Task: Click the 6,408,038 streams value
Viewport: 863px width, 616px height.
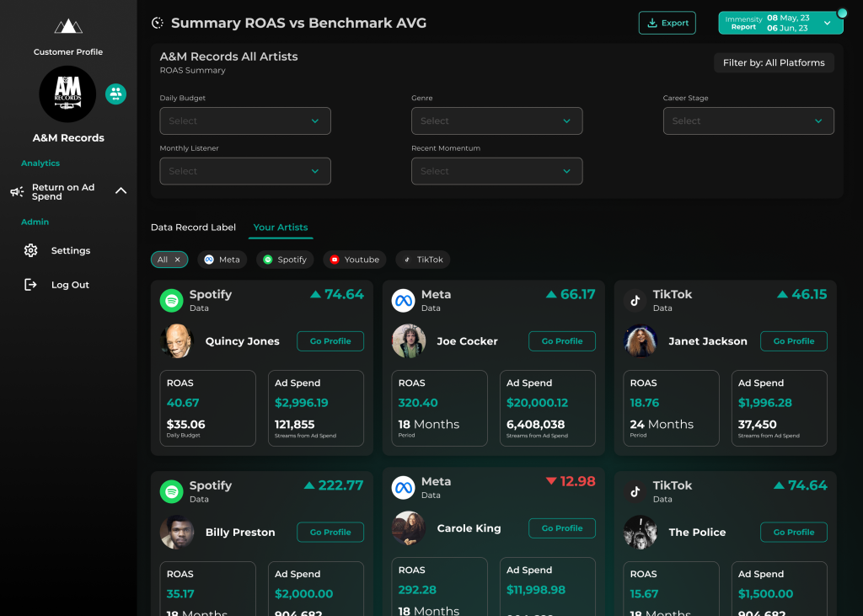Action: (x=535, y=425)
